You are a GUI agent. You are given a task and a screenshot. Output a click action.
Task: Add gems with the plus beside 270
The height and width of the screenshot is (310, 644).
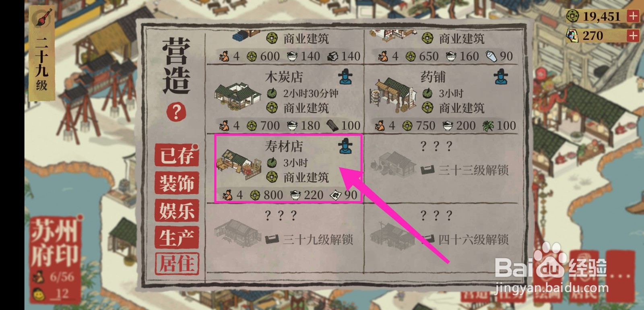point(633,35)
